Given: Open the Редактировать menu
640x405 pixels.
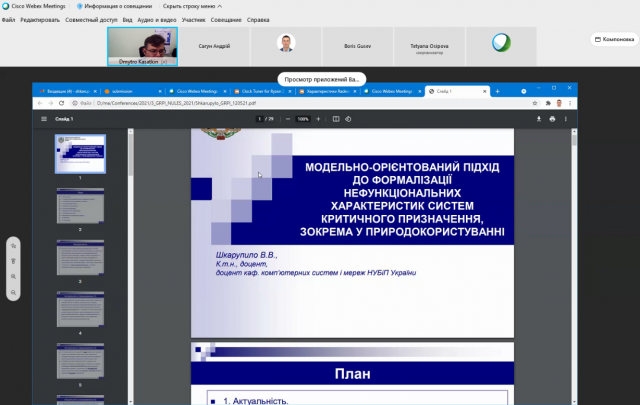Looking at the screenshot, I should pos(40,20).
